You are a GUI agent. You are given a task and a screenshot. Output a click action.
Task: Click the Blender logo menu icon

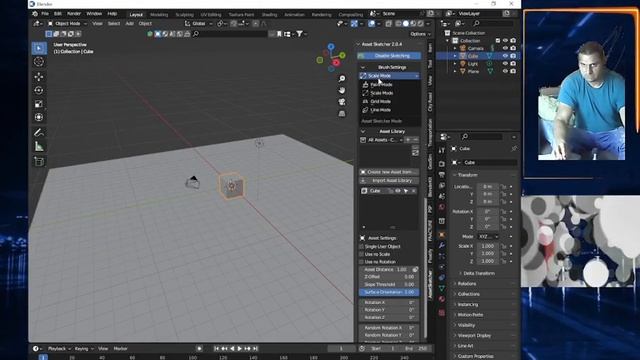point(35,14)
